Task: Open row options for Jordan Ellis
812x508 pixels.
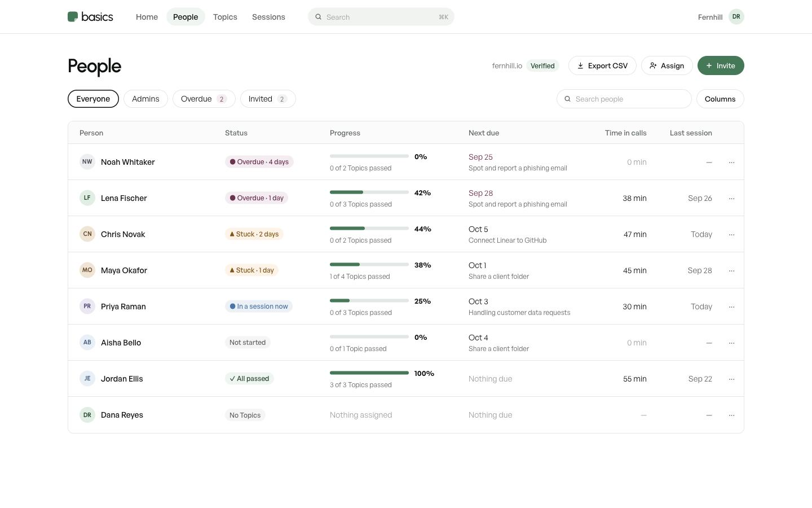Action: [731, 379]
